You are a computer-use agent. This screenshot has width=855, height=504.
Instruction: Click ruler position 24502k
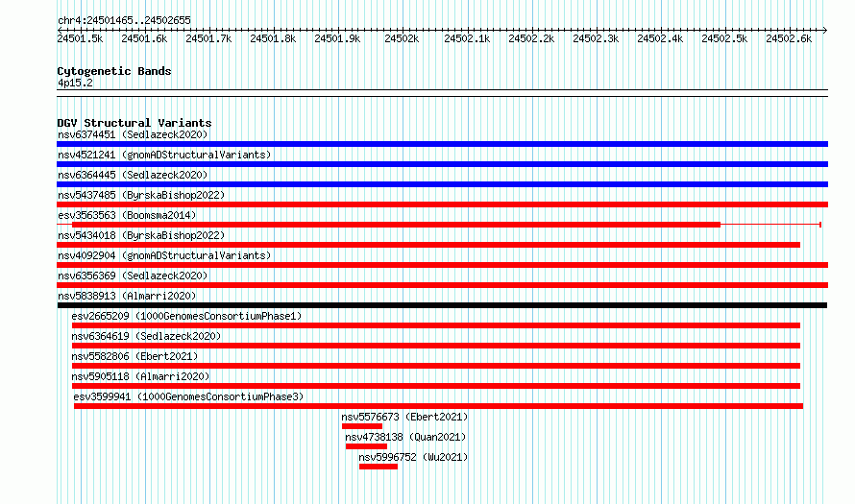coord(402,38)
